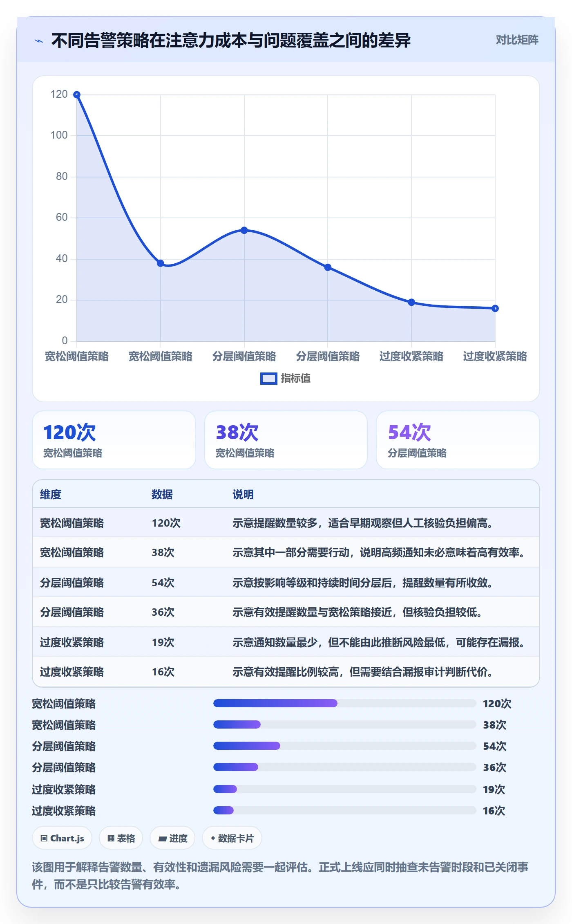572x924 pixels.
Task: Click the 120次 cell in the table
Action: pos(166,523)
